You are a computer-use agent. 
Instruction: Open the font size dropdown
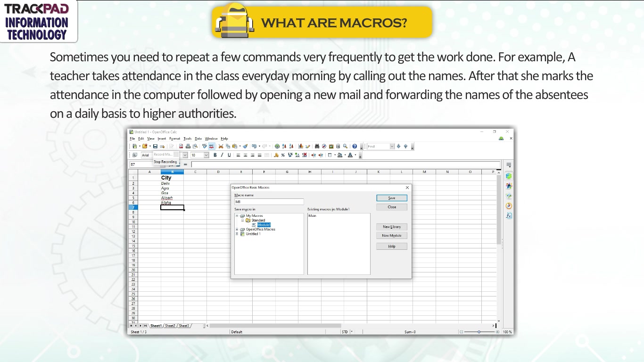(206, 155)
